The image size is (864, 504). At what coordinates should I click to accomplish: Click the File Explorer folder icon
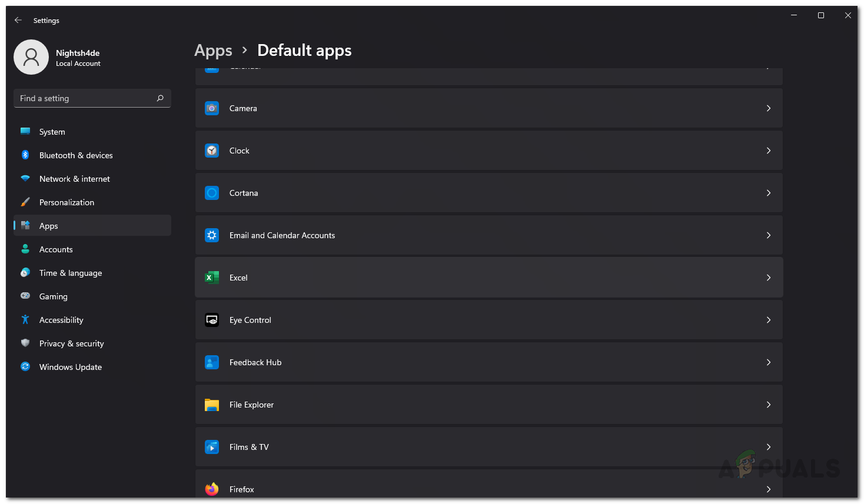(x=212, y=405)
